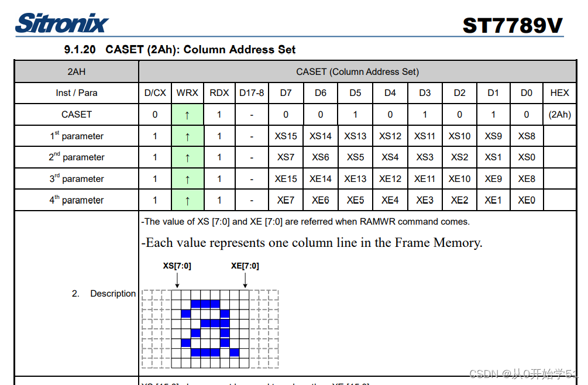Toggle the WRX cell of 3rd parameter

[x=187, y=178]
